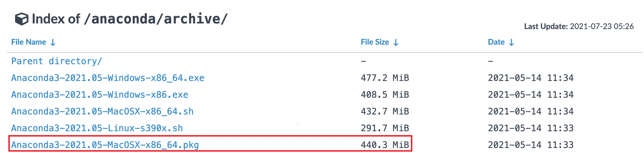Download Anaconda3-2021.05-Windows-x86_64.exe
644x153 pixels.
click(108, 78)
